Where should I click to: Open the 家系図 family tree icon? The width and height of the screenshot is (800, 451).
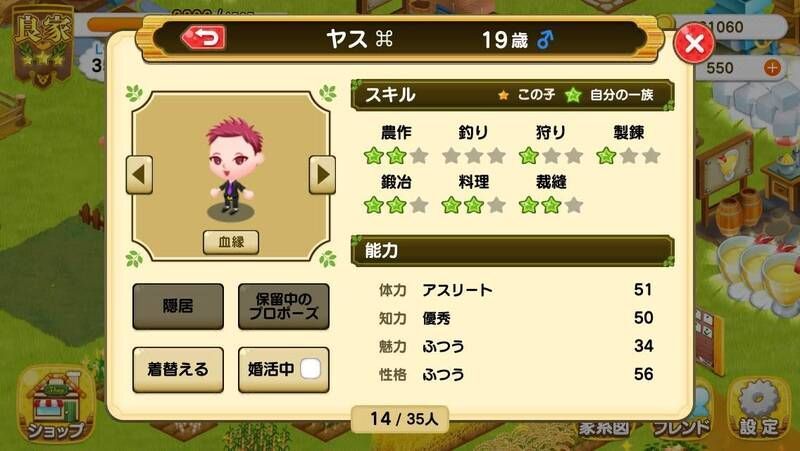coord(604,428)
